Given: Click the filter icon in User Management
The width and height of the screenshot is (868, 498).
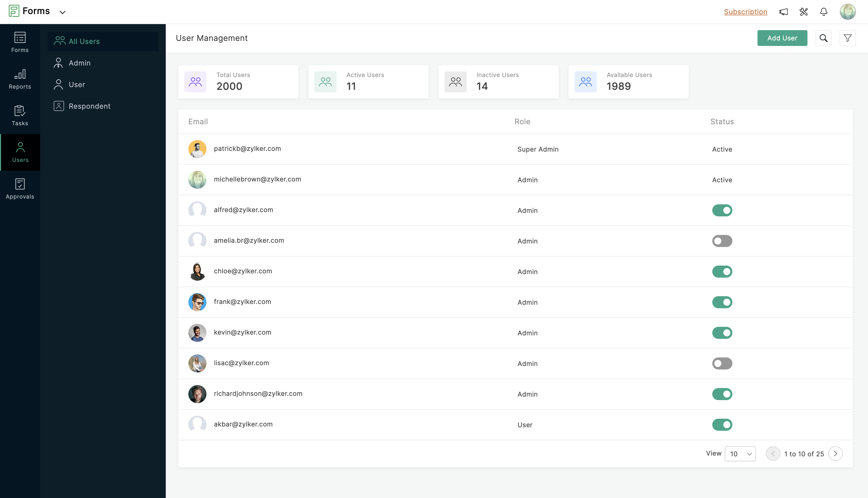Looking at the screenshot, I should (848, 38).
